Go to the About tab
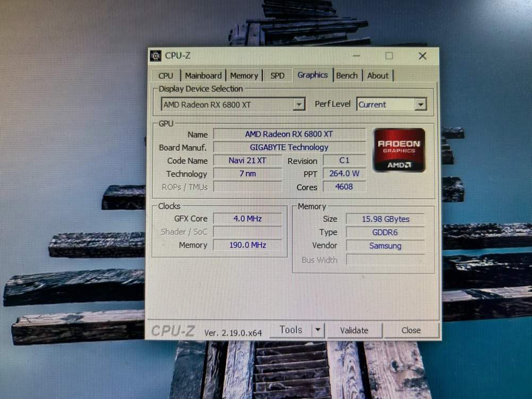Image resolution: width=532 pixels, height=399 pixels. (378, 76)
